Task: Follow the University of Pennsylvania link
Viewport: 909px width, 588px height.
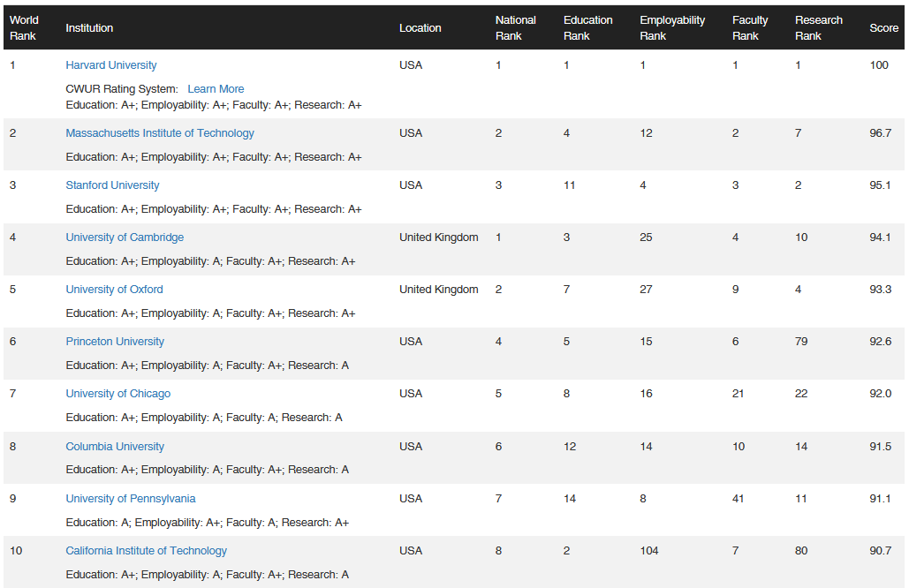Action: pos(131,498)
